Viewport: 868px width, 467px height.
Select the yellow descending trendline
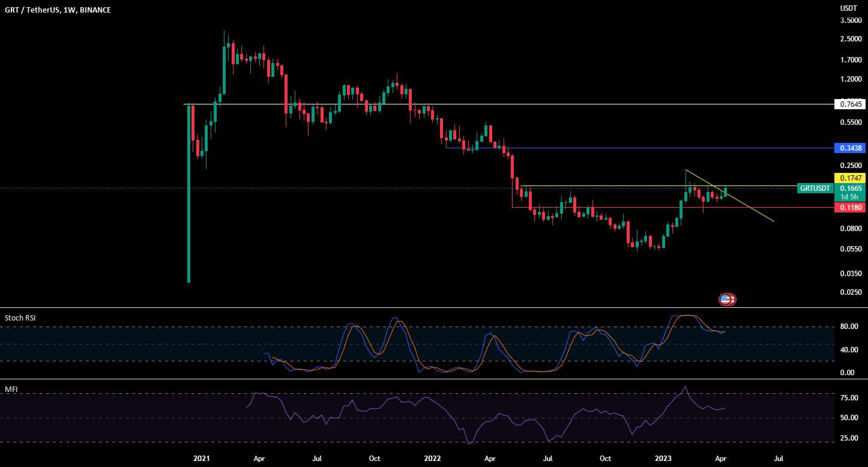click(730, 196)
